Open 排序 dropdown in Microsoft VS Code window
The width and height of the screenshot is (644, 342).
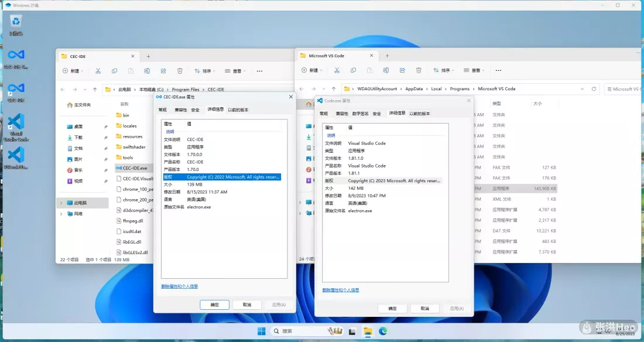coord(444,70)
